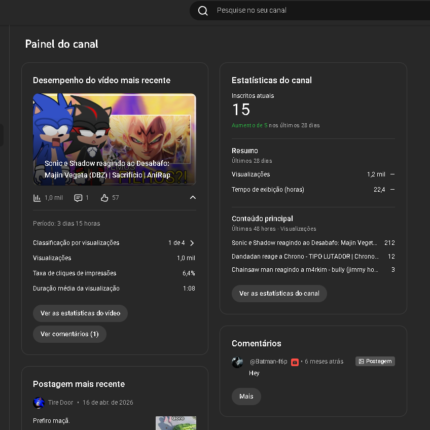Click the 'Visualizações' value 1,2 mil in Resumo
This screenshot has height=430, width=430.
pyautogui.click(x=376, y=174)
